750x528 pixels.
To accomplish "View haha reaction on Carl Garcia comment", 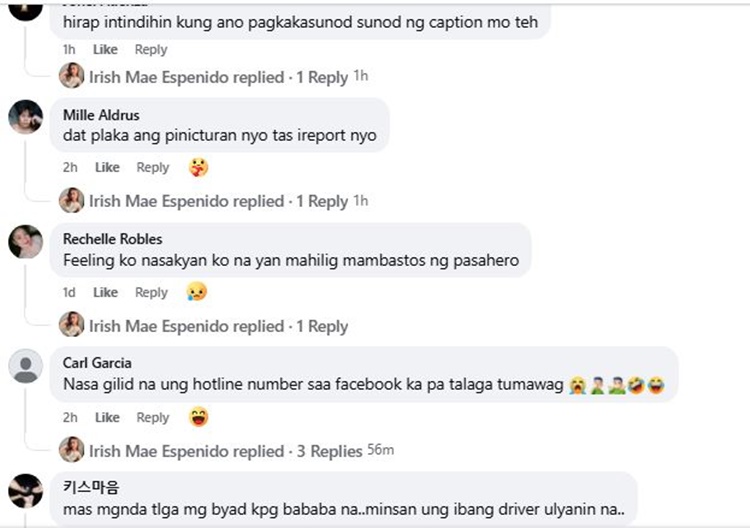I will click(x=199, y=417).
